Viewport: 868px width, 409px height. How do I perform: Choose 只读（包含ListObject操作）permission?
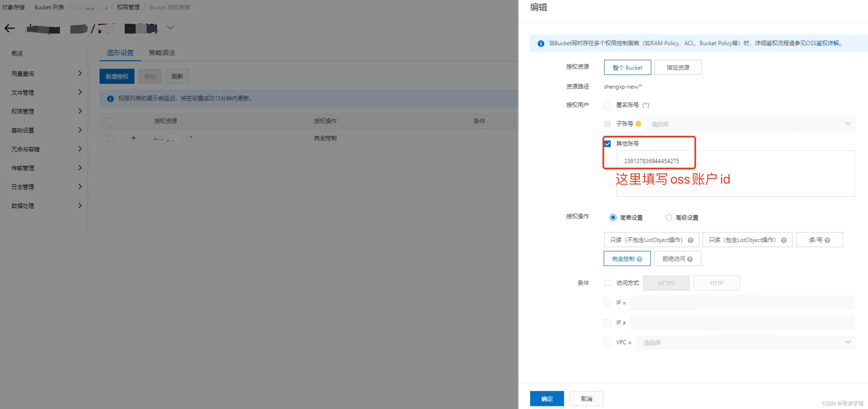(747, 240)
